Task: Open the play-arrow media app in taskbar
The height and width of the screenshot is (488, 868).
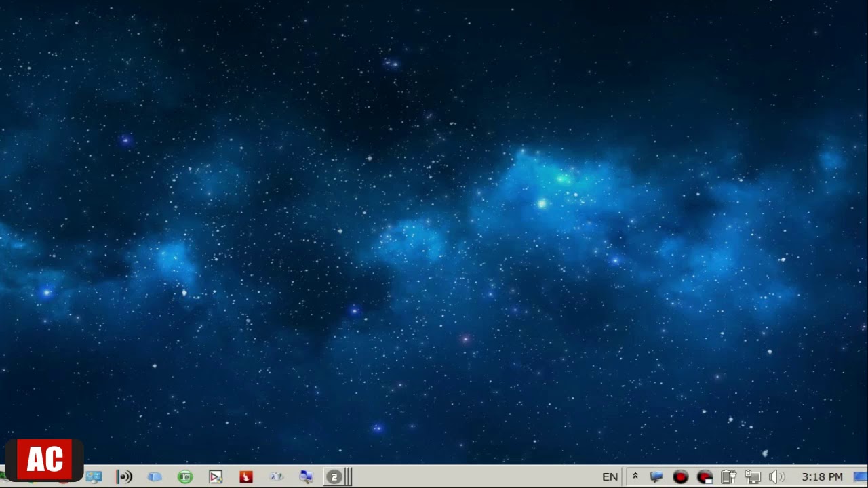Action: [216, 477]
